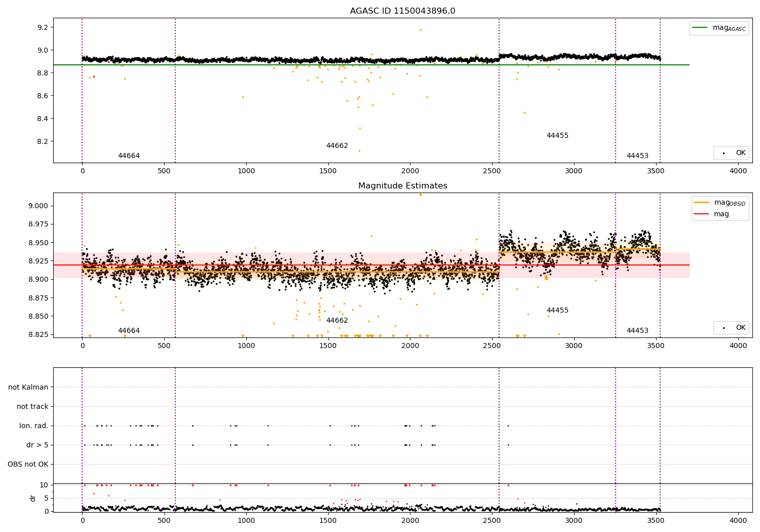Viewport: 760px width, 532px height.
Task: Click y-axis tick 8.8 in top plot
Action: pos(43,73)
